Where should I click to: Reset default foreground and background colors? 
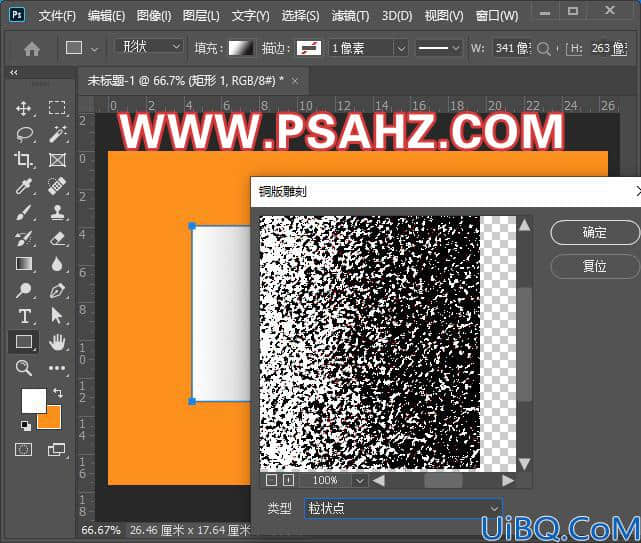point(25,425)
